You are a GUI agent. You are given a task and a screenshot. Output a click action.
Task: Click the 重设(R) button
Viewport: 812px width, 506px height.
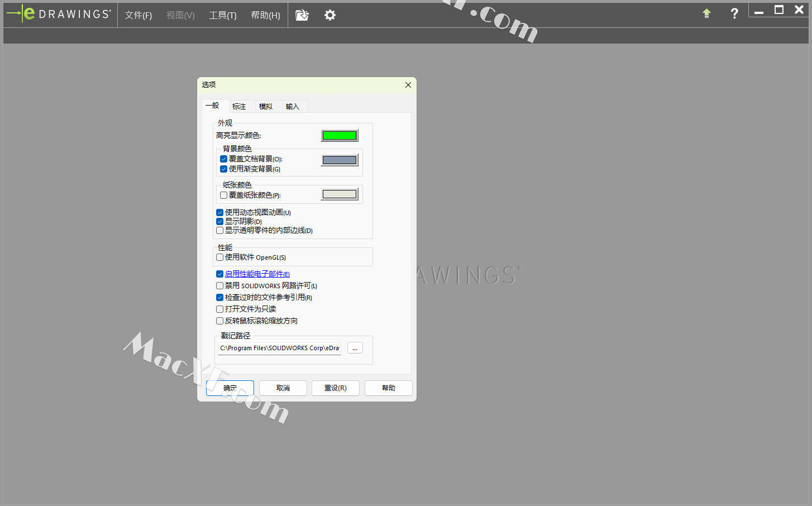click(336, 388)
